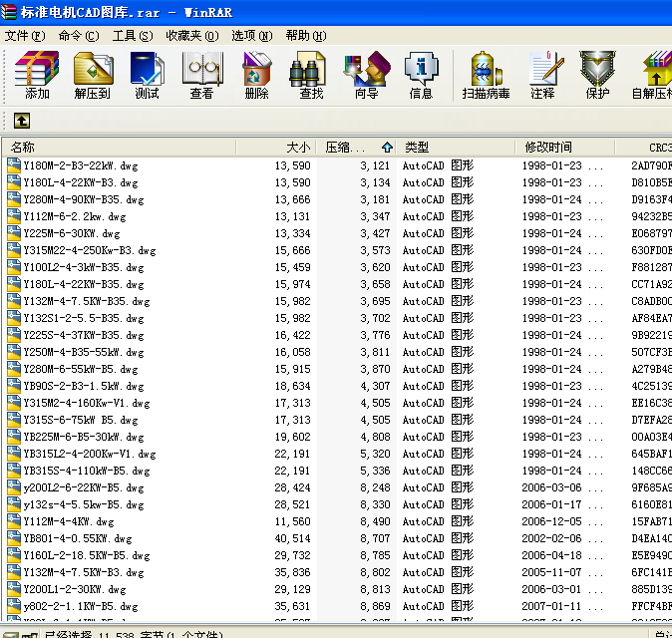The width and height of the screenshot is (672, 638).
Task: Click size value 40,514
Action: click(x=293, y=538)
